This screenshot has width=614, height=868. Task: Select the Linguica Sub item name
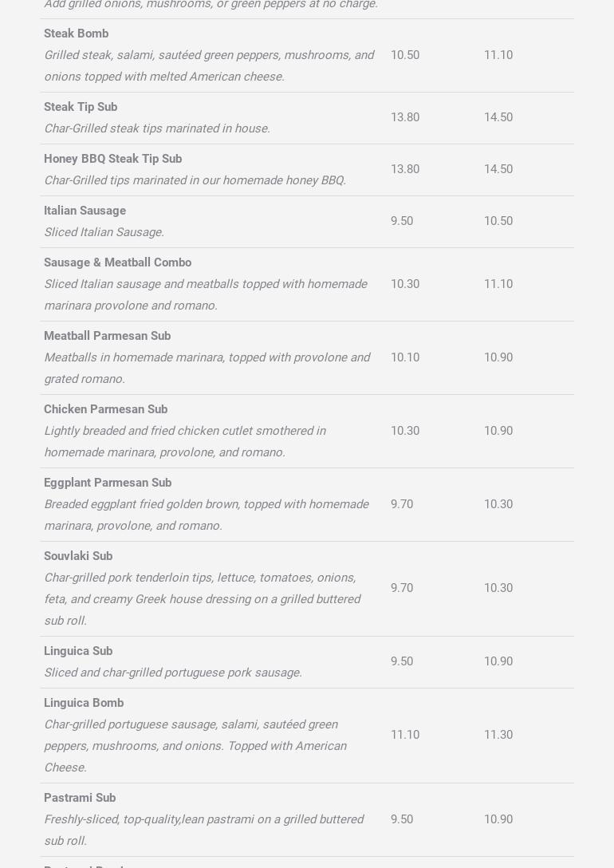(x=78, y=651)
